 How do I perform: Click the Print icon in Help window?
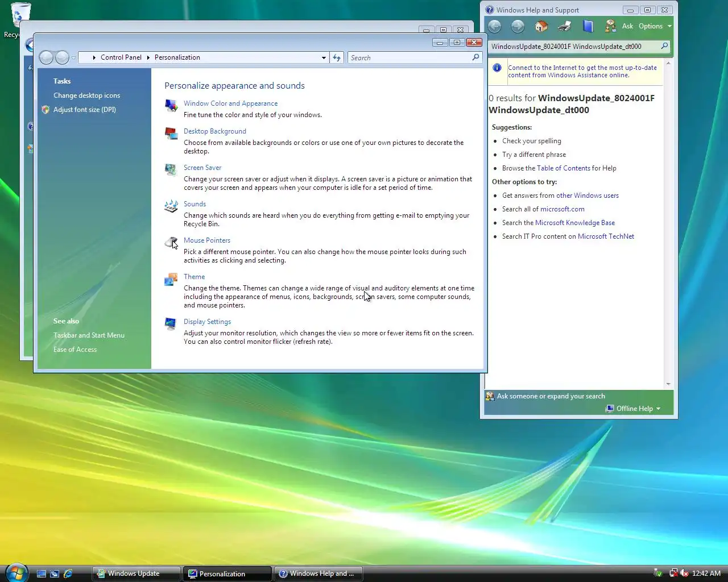coord(564,26)
